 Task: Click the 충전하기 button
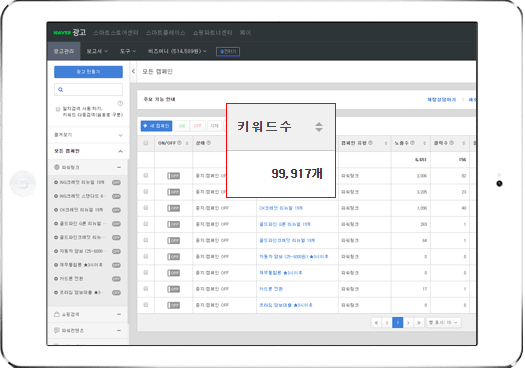[228, 52]
